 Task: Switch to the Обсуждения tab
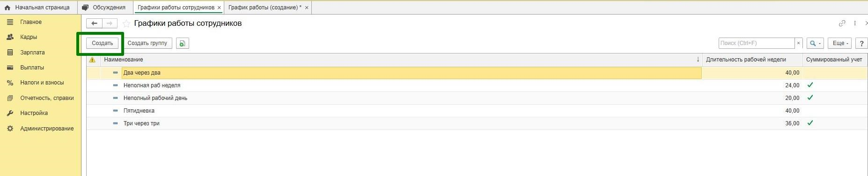[x=104, y=8]
